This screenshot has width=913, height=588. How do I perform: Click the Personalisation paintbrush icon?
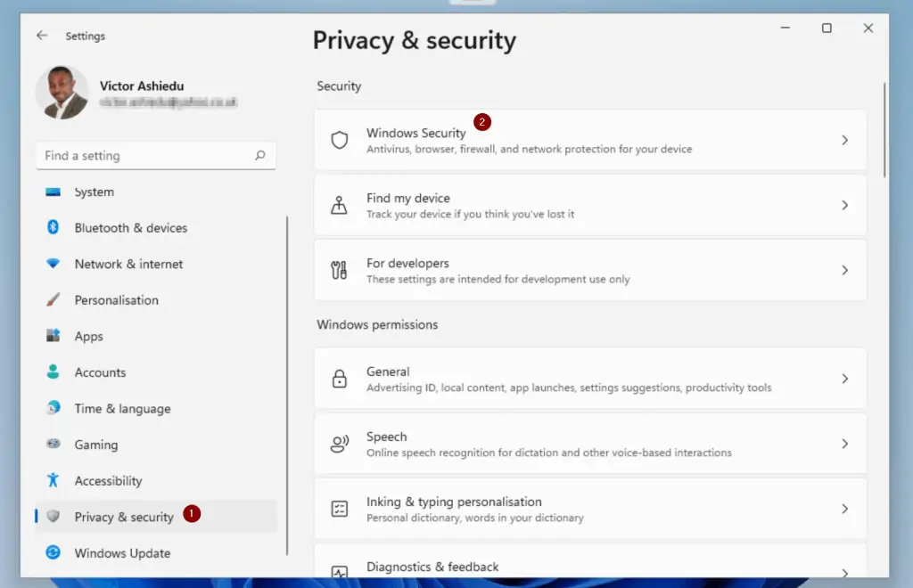53,299
